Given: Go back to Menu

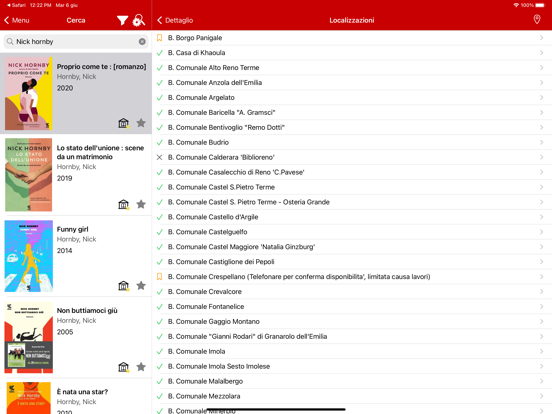Looking at the screenshot, I should (17, 20).
